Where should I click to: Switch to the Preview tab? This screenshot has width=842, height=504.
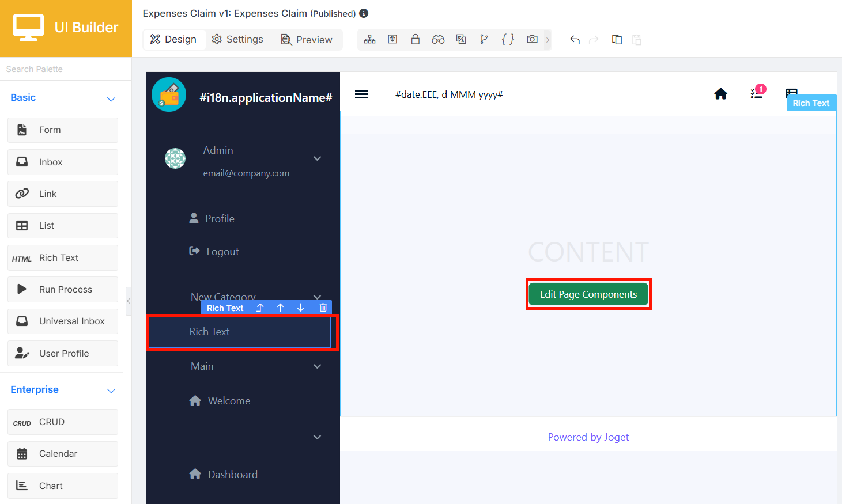point(307,39)
